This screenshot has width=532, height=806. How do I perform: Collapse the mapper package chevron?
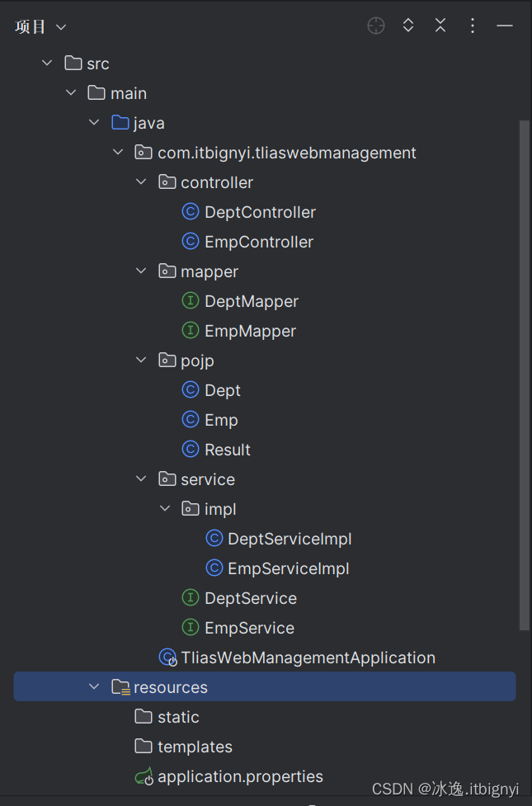pos(141,271)
